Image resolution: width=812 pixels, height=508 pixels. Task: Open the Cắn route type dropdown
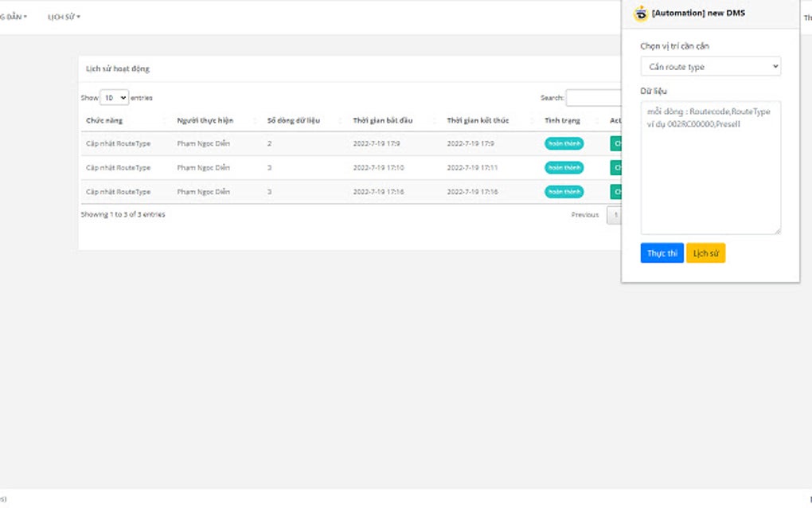tap(710, 66)
